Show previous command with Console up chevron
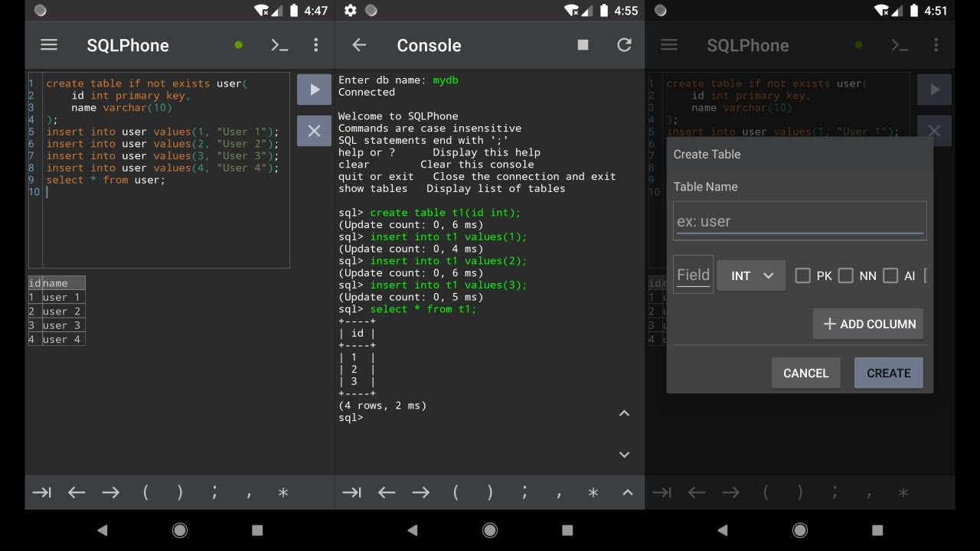Image resolution: width=980 pixels, height=551 pixels. point(624,413)
